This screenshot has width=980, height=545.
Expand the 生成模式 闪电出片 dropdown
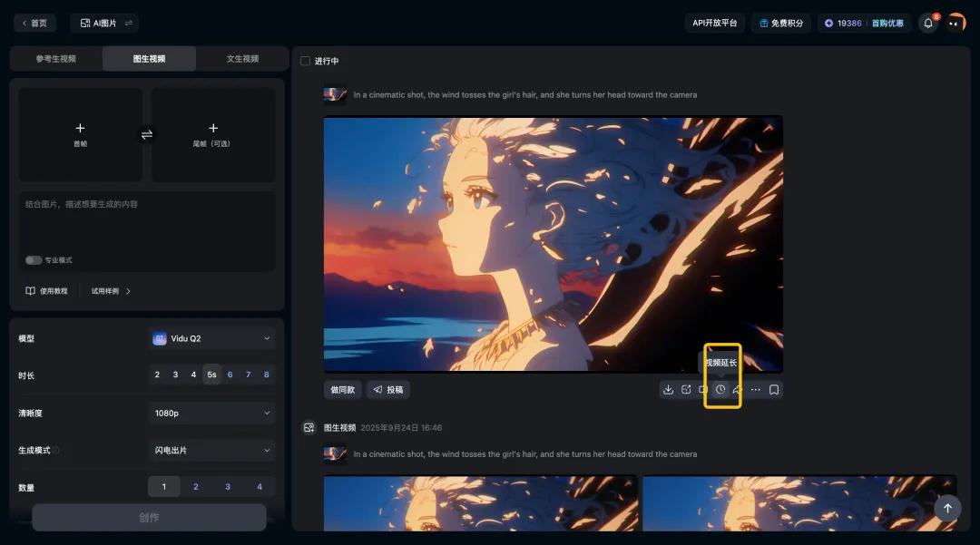click(211, 449)
